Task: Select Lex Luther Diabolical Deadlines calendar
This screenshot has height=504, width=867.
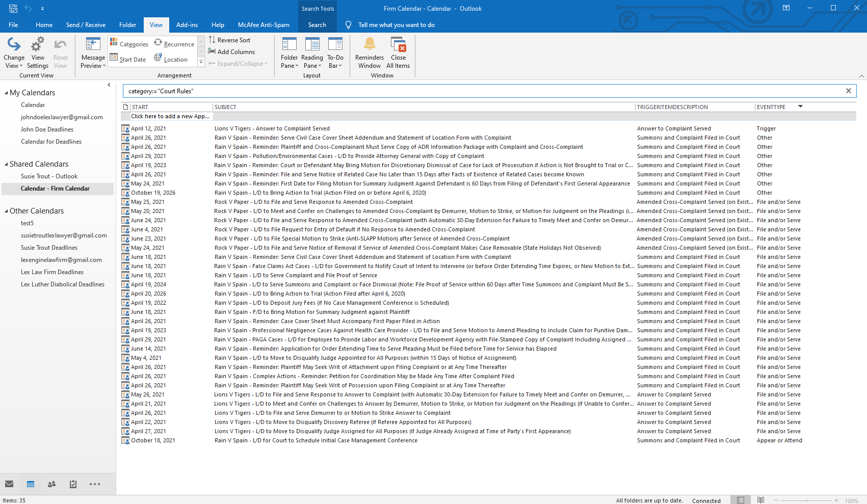Action: pos(63,284)
